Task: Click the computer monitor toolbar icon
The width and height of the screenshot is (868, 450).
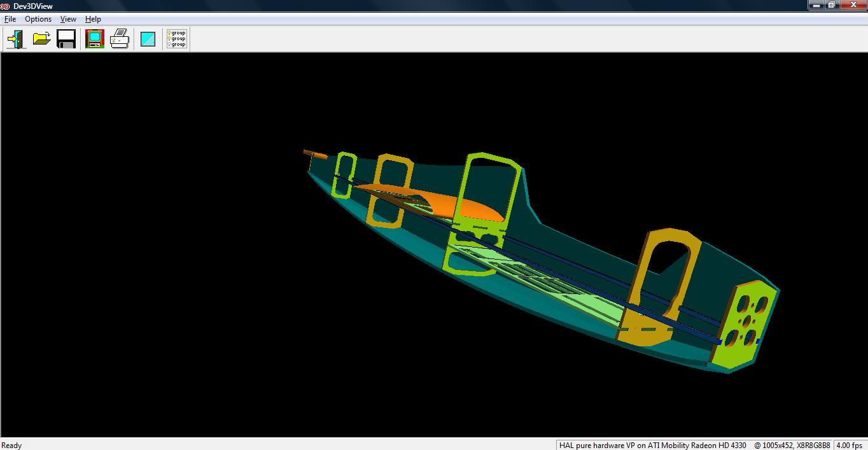Action: click(95, 39)
